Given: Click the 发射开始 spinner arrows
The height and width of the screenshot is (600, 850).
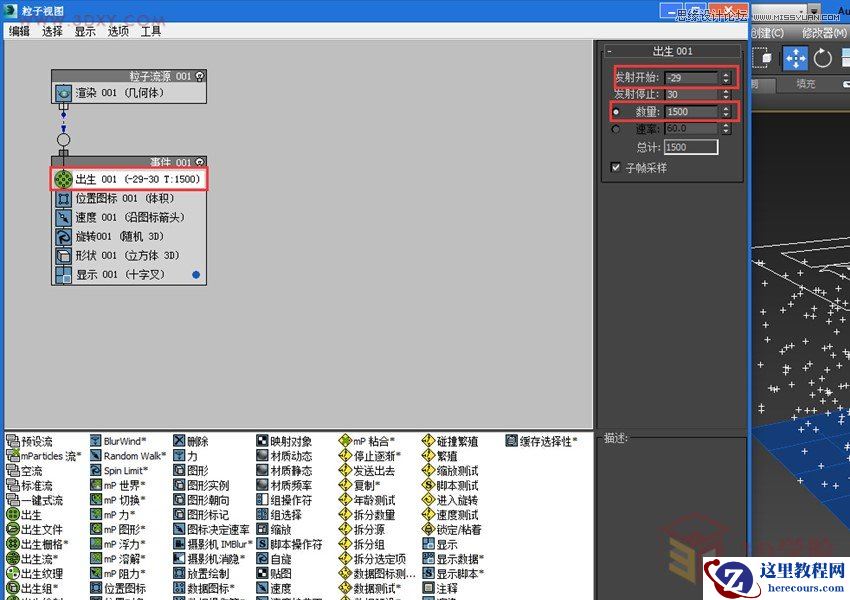Looking at the screenshot, I should (x=726, y=78).
